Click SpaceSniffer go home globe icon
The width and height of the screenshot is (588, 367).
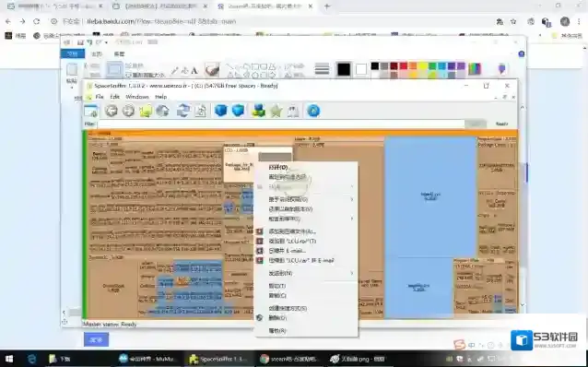coord(163,111)
